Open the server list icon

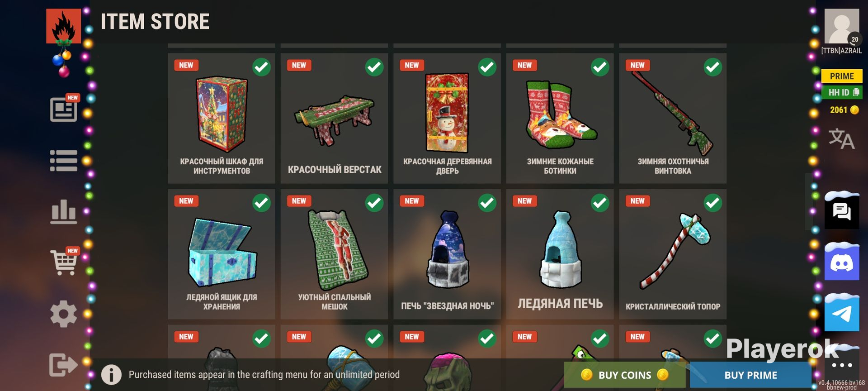63,161
